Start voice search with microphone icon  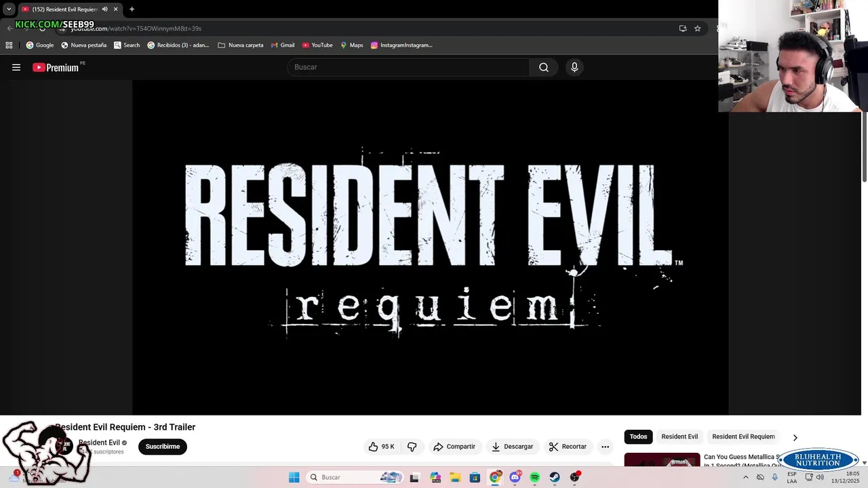pos(574,67)
